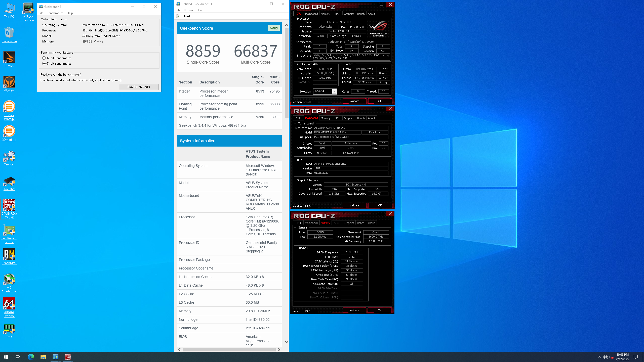Launch AIDA64 Extreme desktop shortcut

9,308
